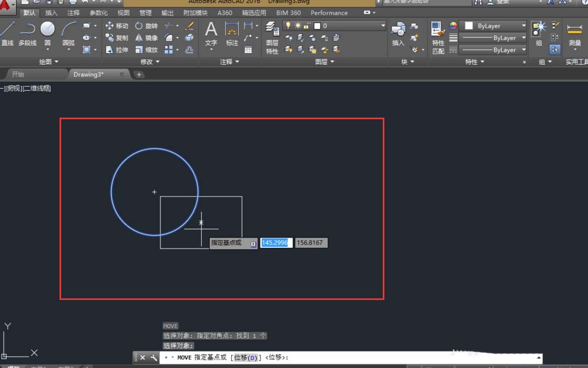The image size is (588, 368).
Task: Toggle layer lock padlock icon
Action: [308, 26]
